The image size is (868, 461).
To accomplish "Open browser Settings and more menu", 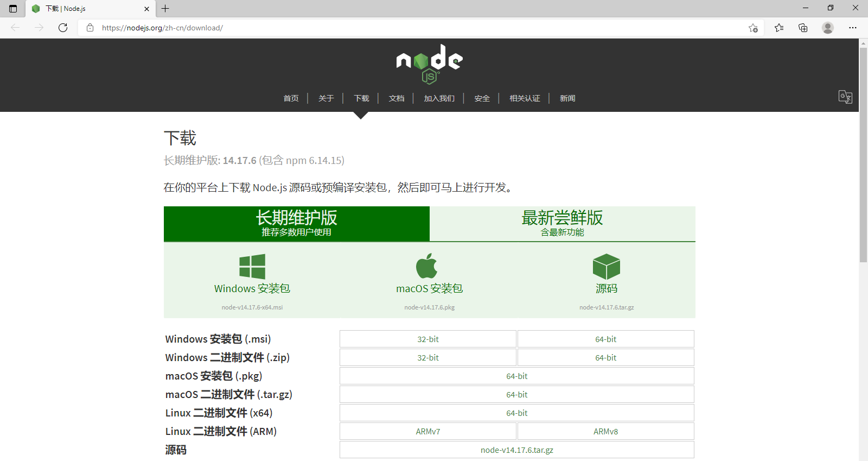I will tap(853, 28).
